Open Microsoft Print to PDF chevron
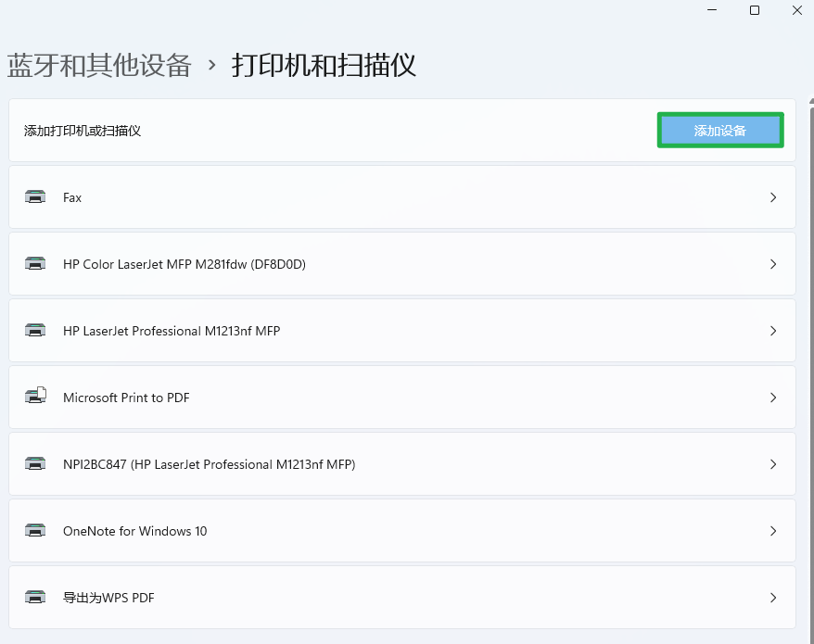The height and width of the screenshot is (644, 814). [773, 398]
